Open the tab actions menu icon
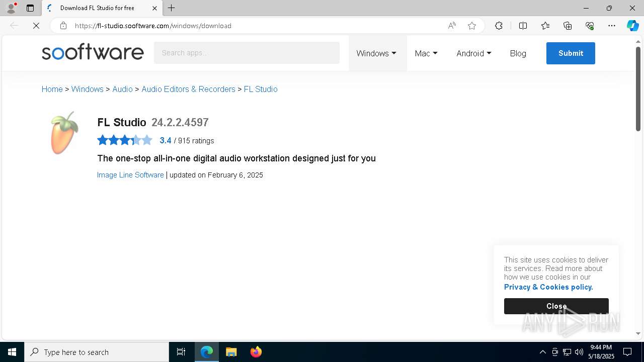The height and width of the screenshot is (362, 644). pyautogui.click(x=30, y=8)
